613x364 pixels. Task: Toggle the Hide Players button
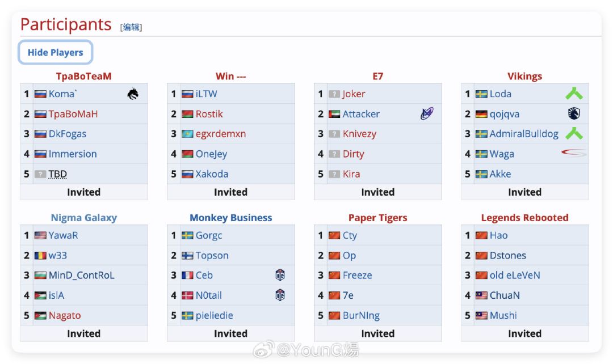coord(56,53)
